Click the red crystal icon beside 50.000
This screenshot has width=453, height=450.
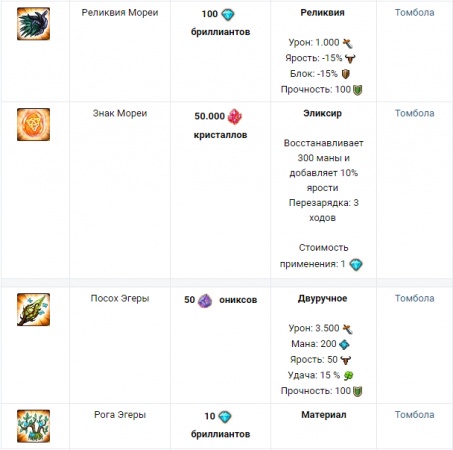point(235,117)
